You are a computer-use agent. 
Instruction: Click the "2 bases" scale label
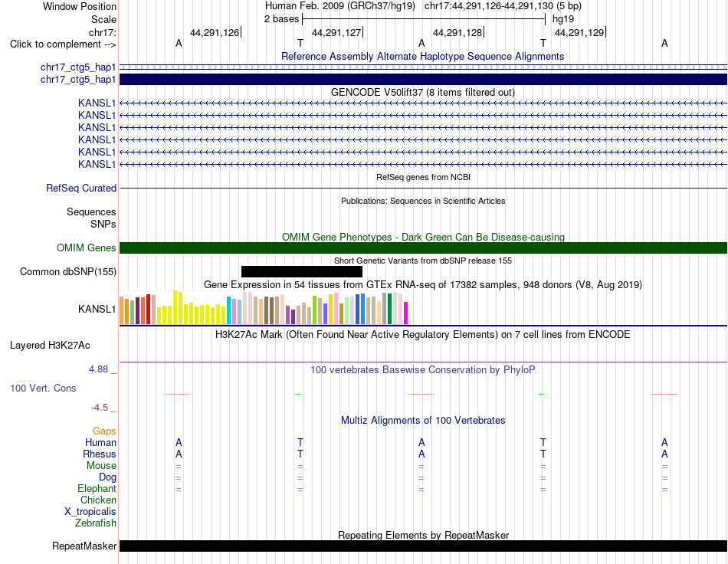pyautogui.click(x=281, y=19)
